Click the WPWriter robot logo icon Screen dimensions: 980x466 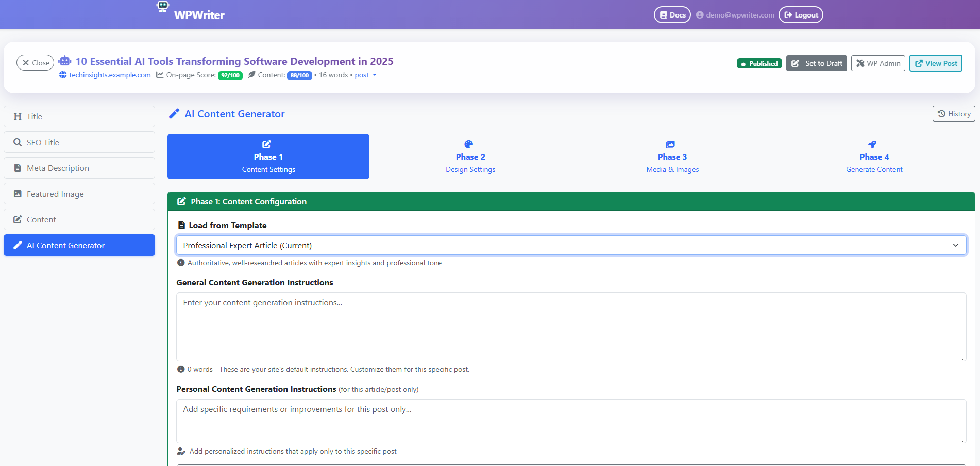(x=163, y=6)
